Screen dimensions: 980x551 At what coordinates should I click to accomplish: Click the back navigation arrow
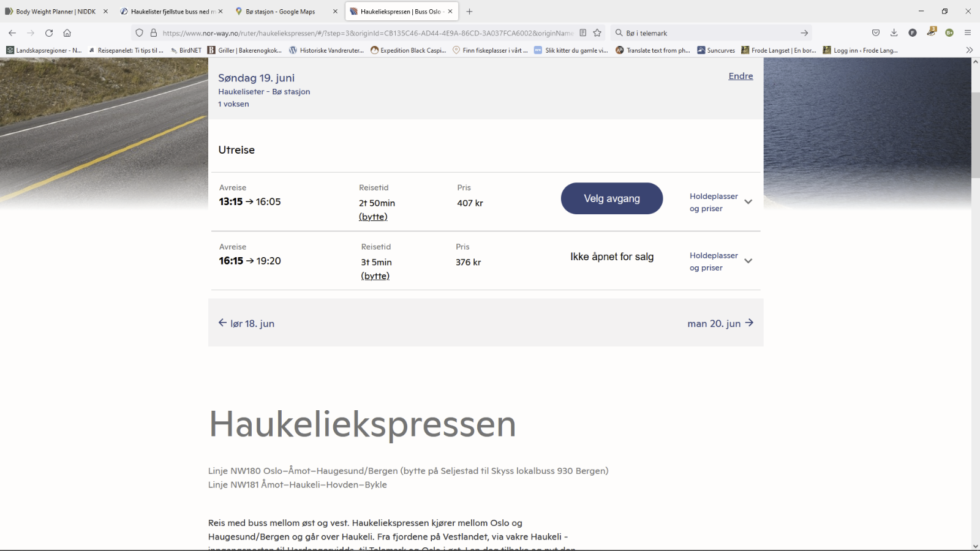tap(12, 33)
